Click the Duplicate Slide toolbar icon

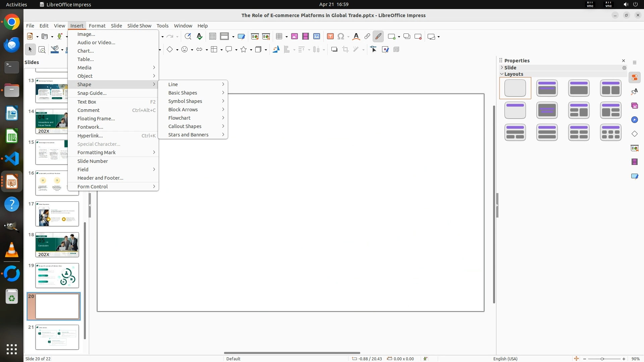point(407,37)
